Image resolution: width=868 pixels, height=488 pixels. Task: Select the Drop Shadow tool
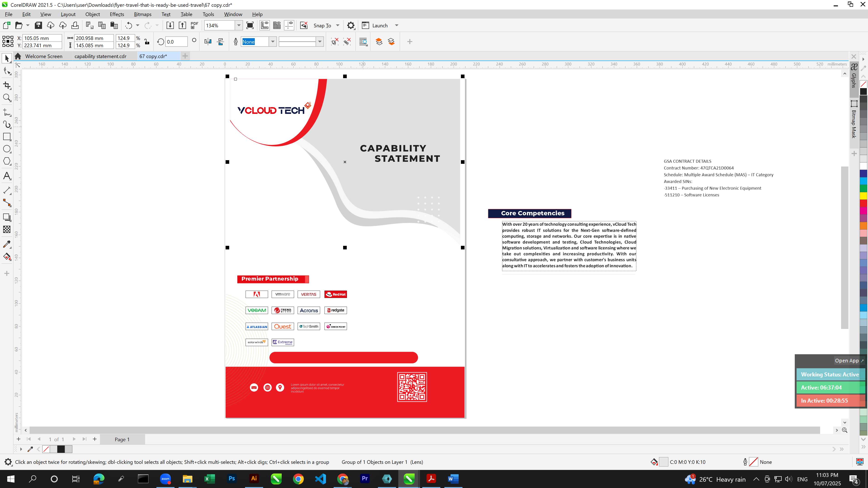7,217
